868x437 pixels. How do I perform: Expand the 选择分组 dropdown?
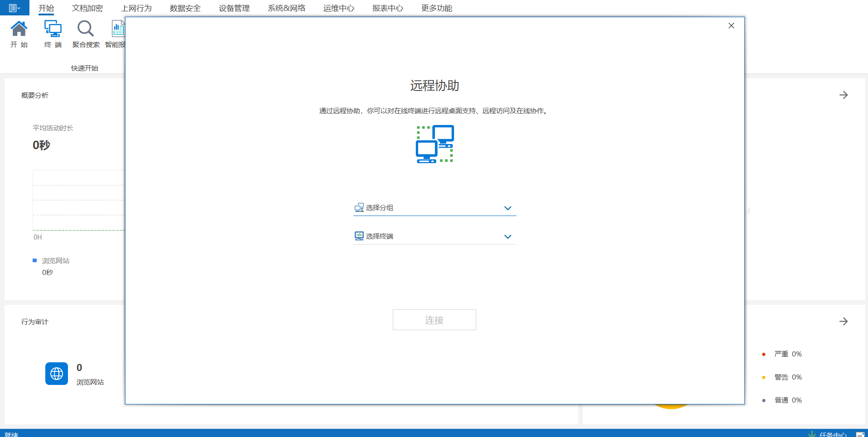[x=507, y=208]
